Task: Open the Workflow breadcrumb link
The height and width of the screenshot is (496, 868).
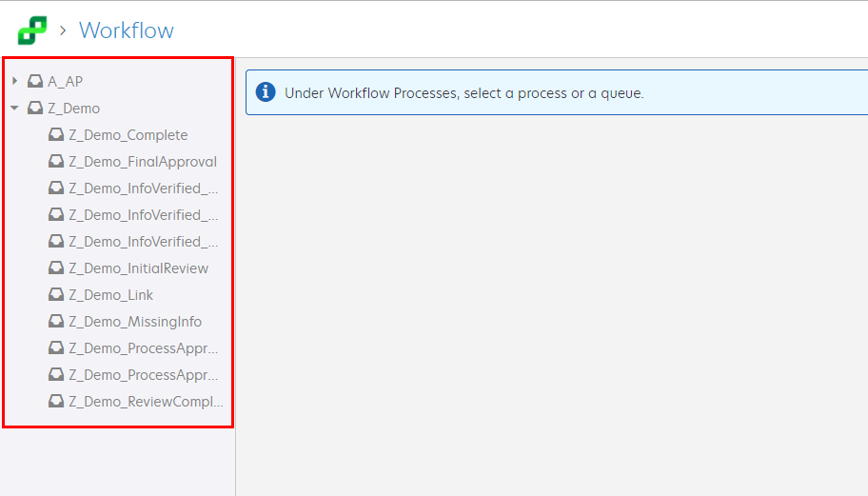Action: point(127,30)
